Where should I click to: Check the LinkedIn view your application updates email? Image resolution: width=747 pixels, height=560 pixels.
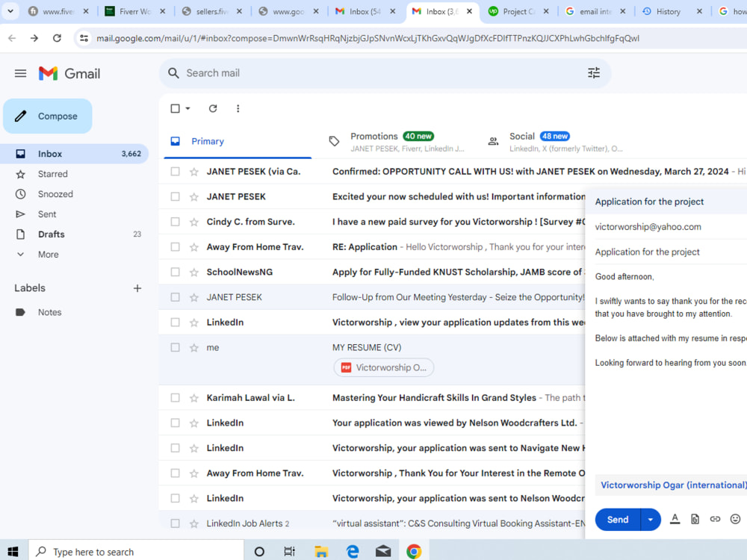(x=176, y=323)
